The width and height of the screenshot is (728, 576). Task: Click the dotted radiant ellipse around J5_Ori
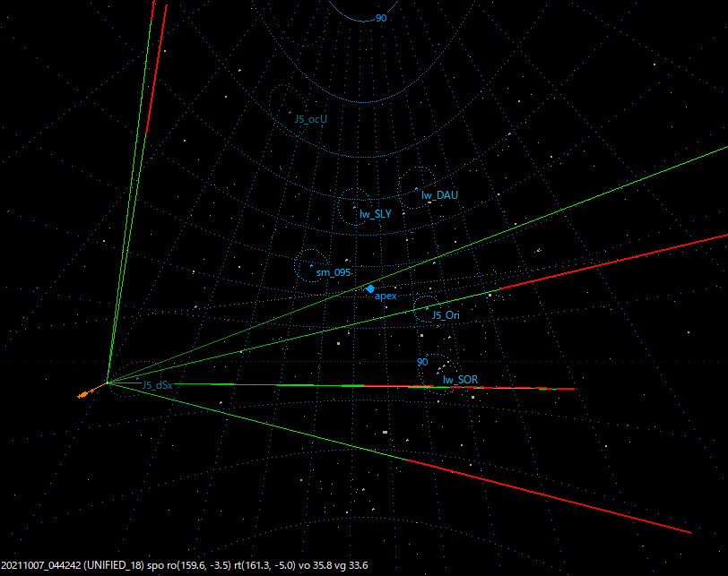point(426,307)
